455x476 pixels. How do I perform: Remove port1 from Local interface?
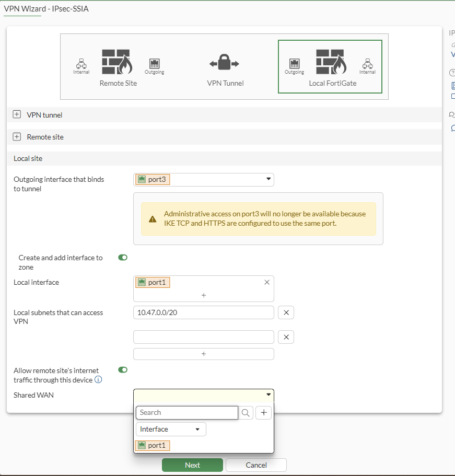click(267, 282)
